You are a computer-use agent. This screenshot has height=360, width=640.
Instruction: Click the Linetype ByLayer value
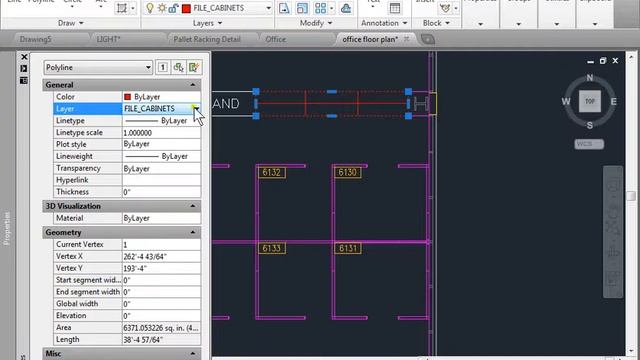(162, 120)
